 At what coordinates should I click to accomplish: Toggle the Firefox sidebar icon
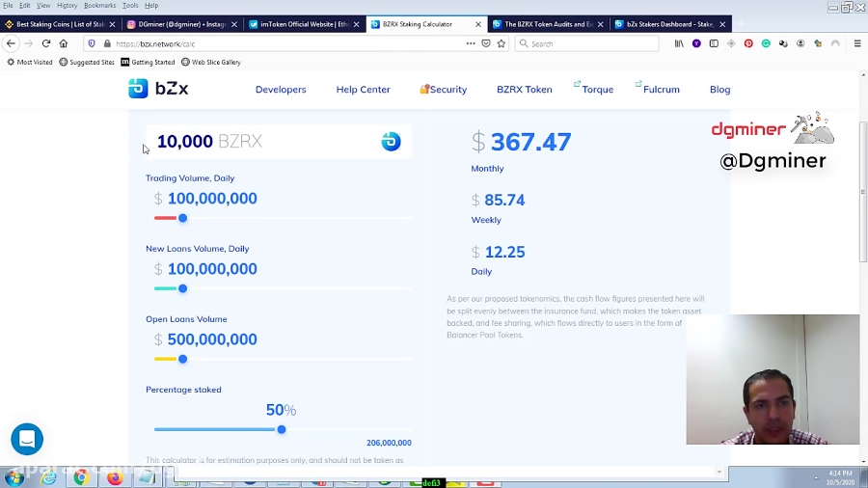[x=714, y=43]
